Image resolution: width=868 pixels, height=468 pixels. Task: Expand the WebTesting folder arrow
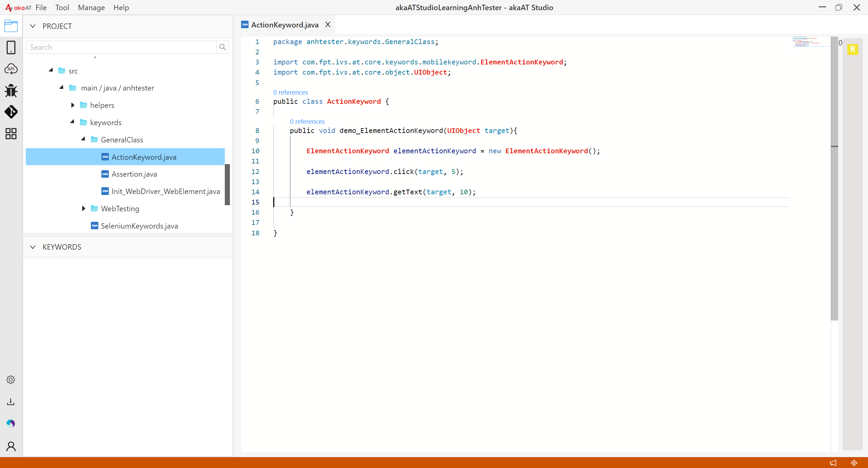pyautogui.click(x=83, y=208)
